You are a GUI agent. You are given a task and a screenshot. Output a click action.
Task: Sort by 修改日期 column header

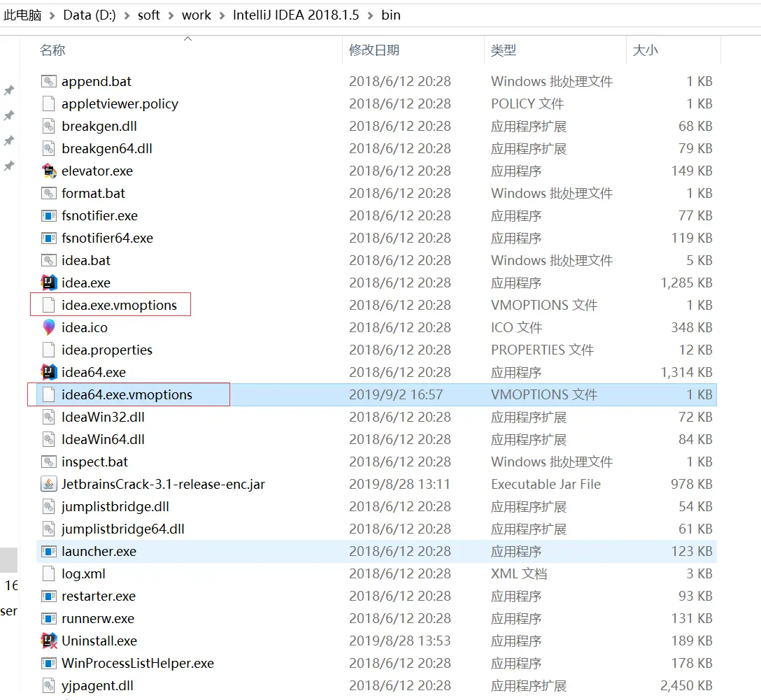(x=374, y=50)
